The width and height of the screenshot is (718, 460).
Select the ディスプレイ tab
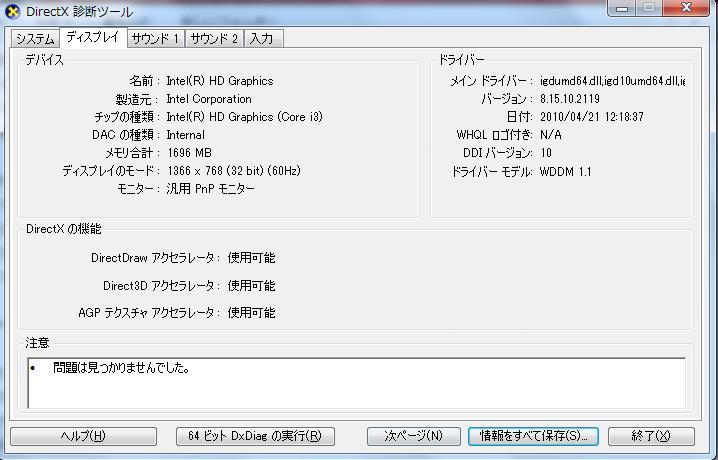coord(93,38)
